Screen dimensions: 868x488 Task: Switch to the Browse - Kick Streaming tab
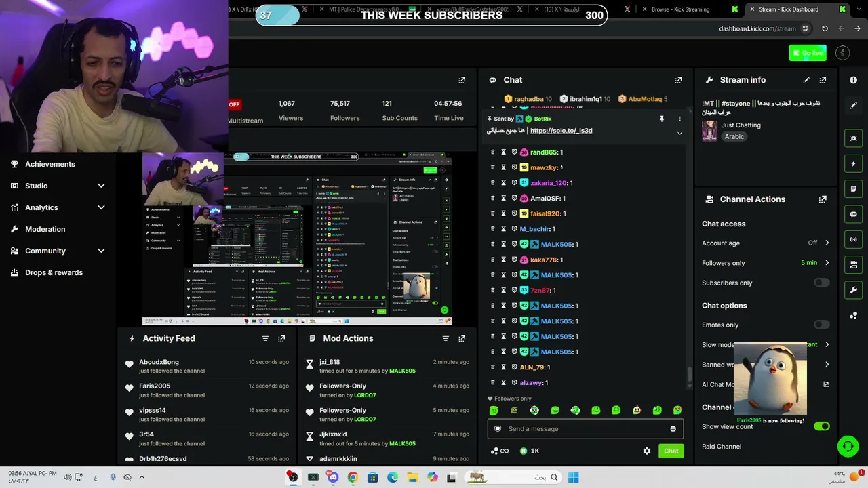[680, 9]
